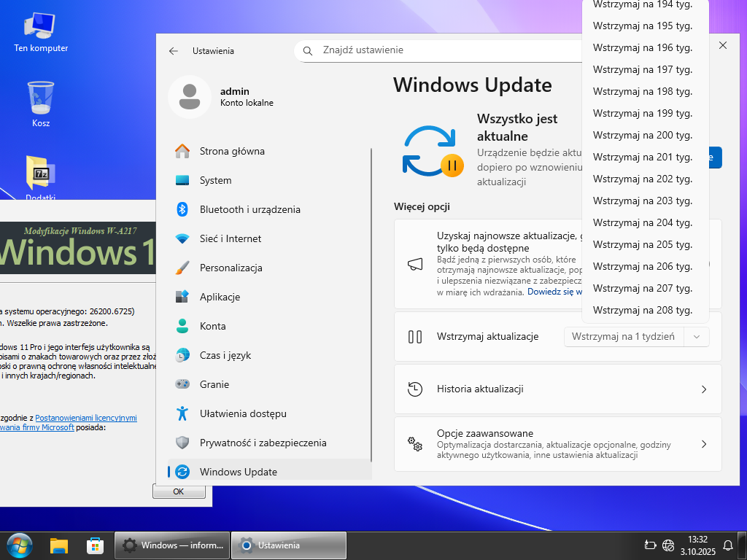Go back using the Settings back arrow
Screen dimensions: 747x560
click(174, 51)
